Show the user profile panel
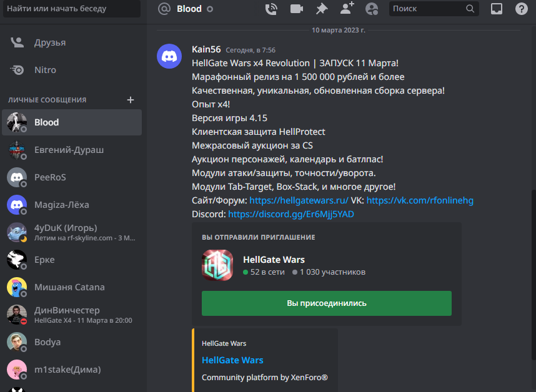This screenshot has width=536, height=392. pyautogui.click(x=372, y=9)
